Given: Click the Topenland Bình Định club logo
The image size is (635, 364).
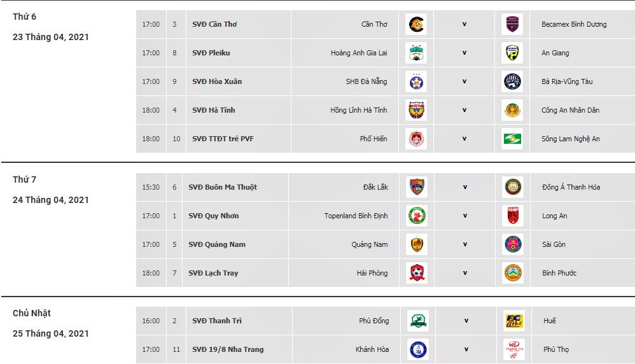Looking at the screenshot, I should [x=417, y=216].
